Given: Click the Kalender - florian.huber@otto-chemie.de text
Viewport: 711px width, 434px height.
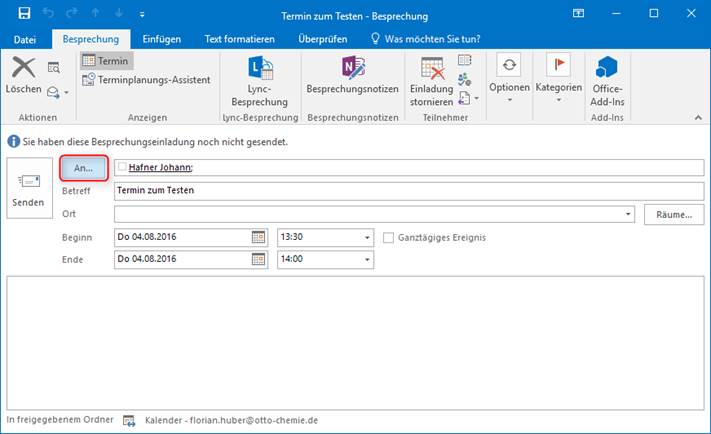Looking at the screenshot, I should tap(231, 420).
